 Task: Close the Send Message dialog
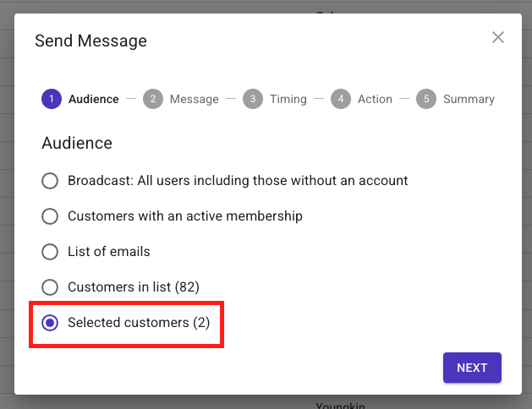click(x=498, y=37)
